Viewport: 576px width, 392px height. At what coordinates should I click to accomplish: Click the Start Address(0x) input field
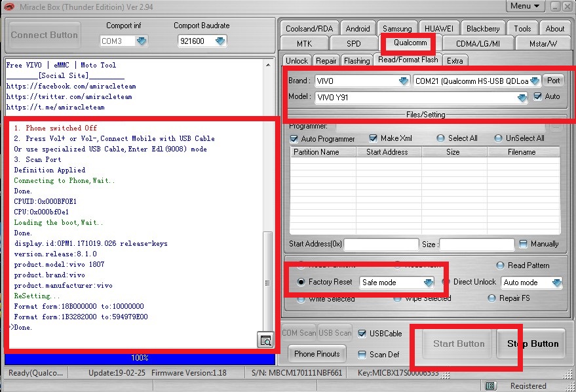[381, 245]
